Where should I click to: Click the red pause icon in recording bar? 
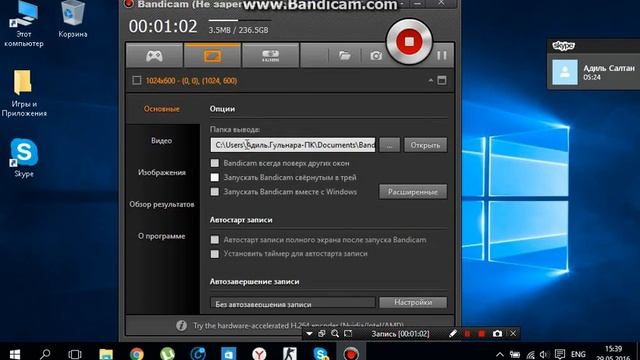467,334
